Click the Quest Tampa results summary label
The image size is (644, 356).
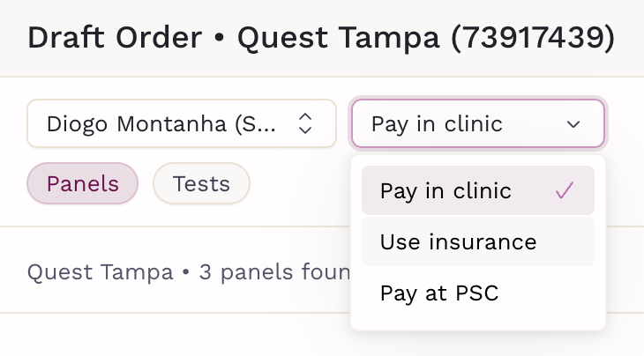(100, 271)
